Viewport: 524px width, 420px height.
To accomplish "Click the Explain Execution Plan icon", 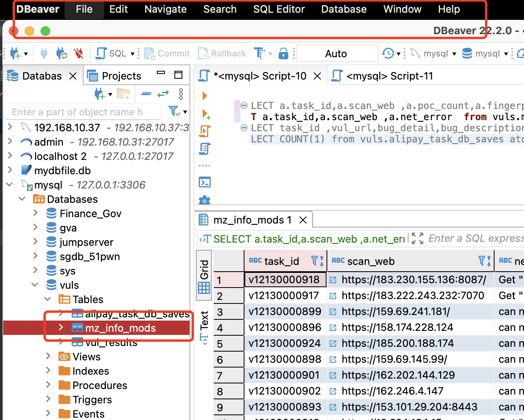I will pyautogui.click(x=205, y=149).
